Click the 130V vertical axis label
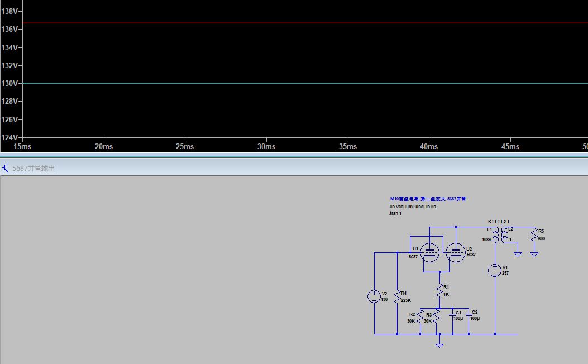This screenshot has width=588, height=364. click(x=9, y=83)
